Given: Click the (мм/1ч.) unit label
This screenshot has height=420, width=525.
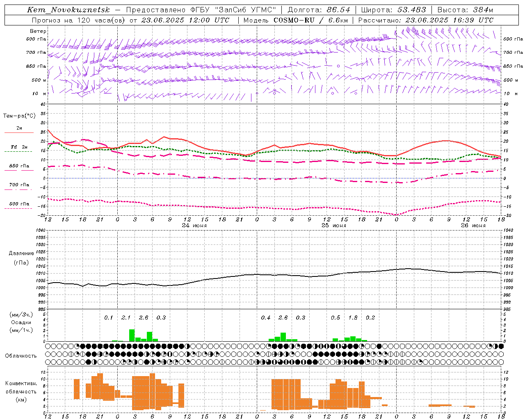Looking at the screenshot, I should tap(21, 330).
